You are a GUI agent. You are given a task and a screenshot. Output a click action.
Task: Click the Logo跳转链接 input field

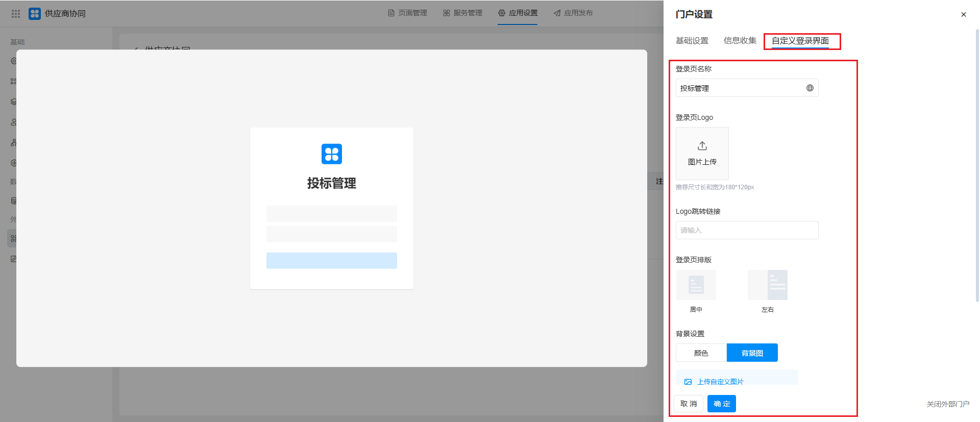tap(747, 230)
